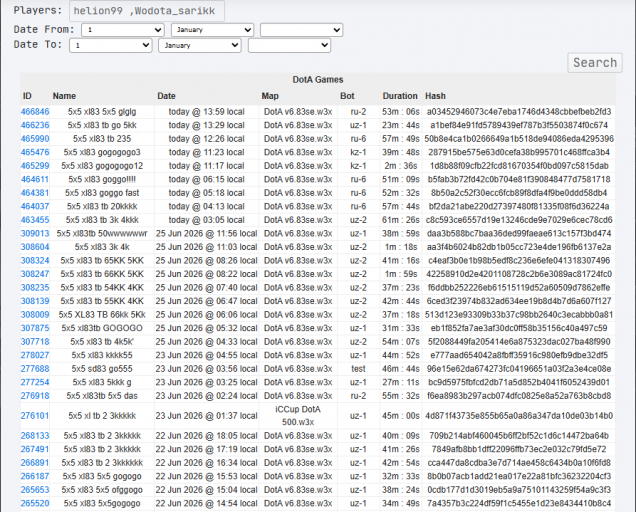Open game ID 308009
The image size is (636, 512).
tap(35, 315)
